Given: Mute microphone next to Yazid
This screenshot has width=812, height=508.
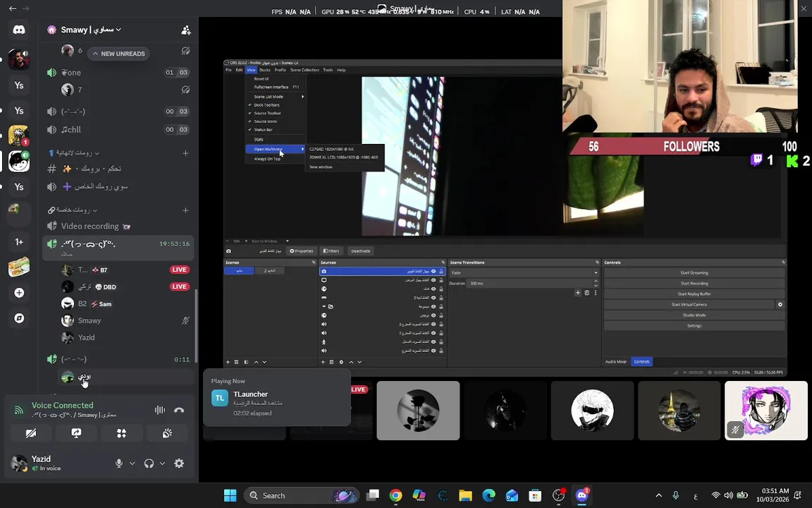Looking at the screenshot, I should coord(119,464).
